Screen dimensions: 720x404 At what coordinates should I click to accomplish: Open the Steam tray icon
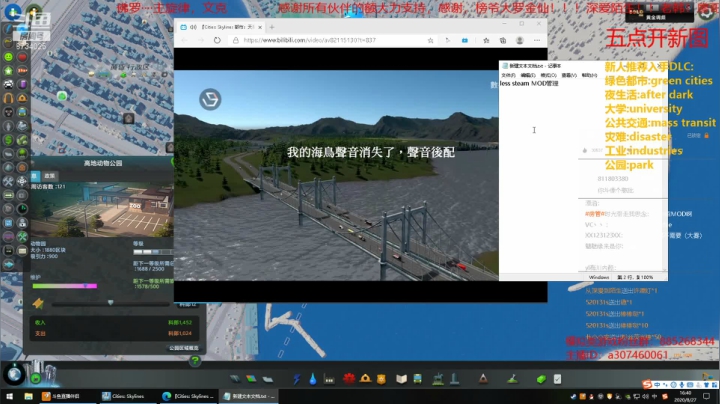574,397
